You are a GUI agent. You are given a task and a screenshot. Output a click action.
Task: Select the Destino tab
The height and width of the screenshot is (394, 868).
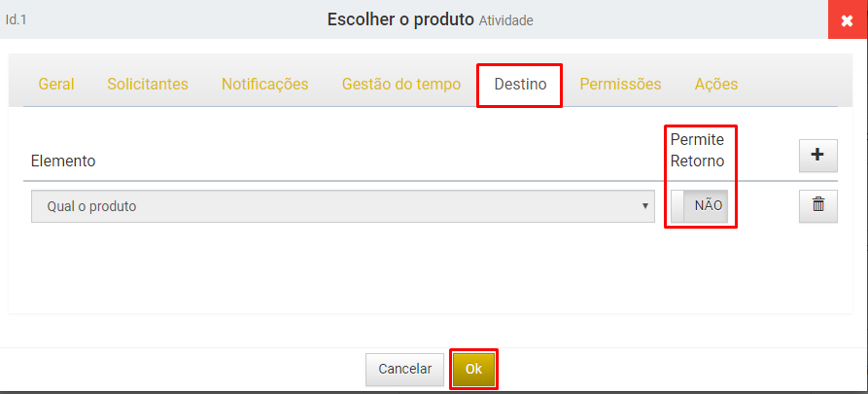click(520, 85)
